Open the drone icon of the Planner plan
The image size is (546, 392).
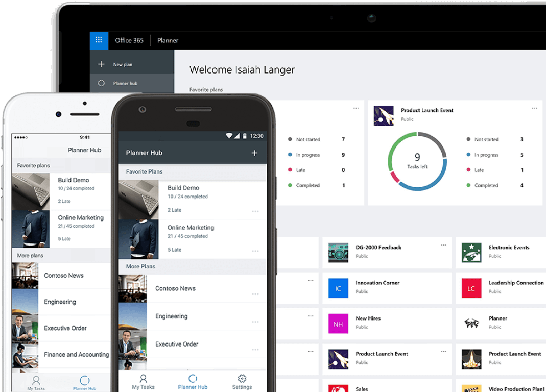pos(471,324)
